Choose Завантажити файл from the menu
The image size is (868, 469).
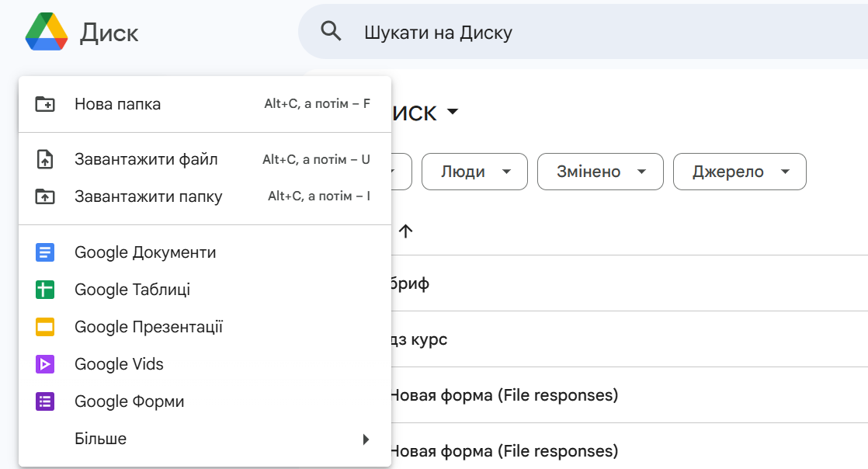pyautogui.click(x=146, y=160)
